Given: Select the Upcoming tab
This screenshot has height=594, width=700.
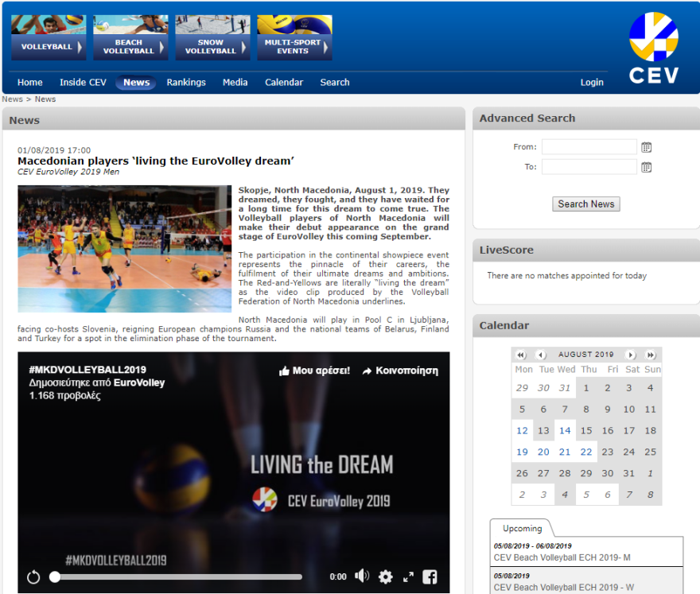Looking at the screenshot, I should tap(522, 529).
